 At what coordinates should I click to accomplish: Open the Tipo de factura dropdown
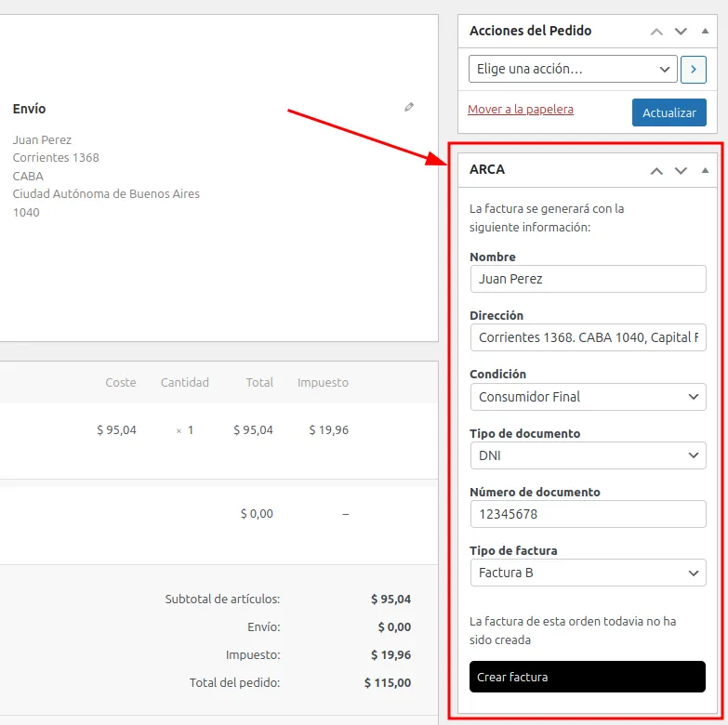pos(588,573)
